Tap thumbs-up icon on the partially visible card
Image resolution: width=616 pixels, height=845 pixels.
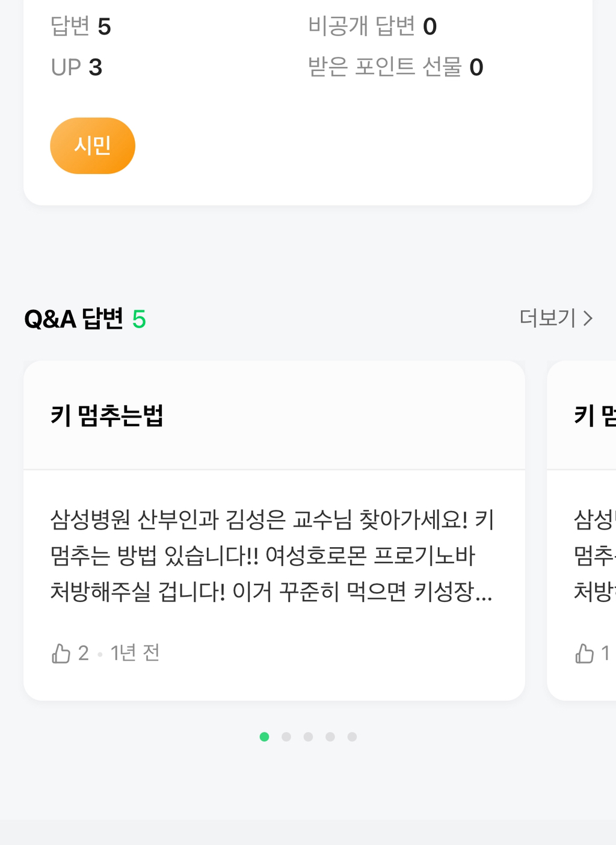tap(584, 653)
